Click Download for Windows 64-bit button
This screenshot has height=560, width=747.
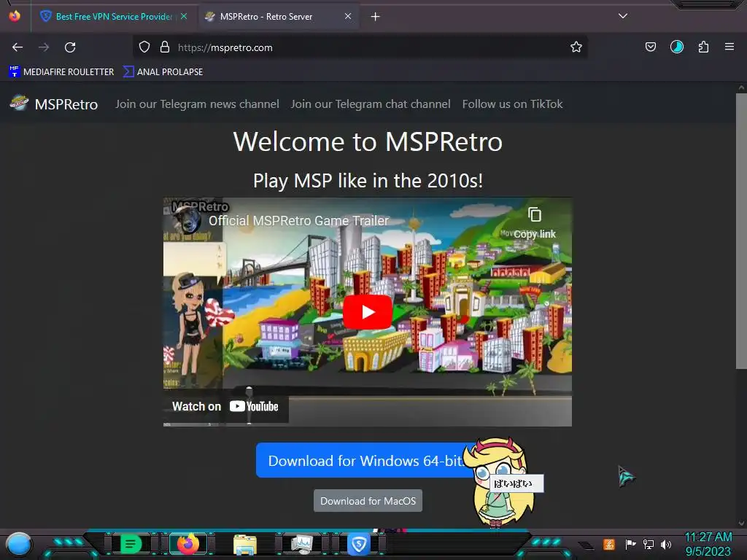[365, 461]
